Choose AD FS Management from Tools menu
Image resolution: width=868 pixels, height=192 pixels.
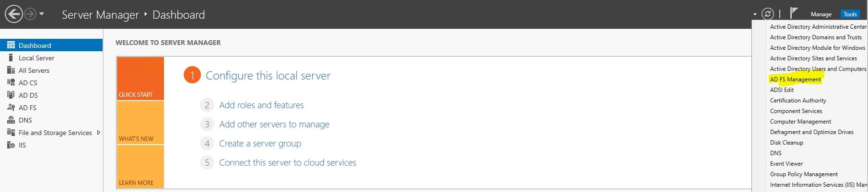pyautogui.click(x=795, y=79)
